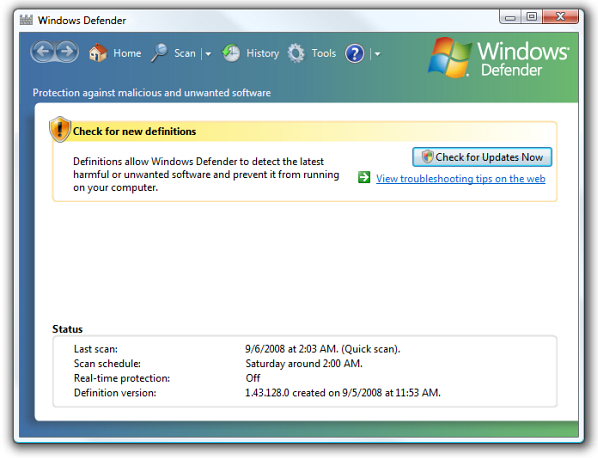598x458 pixels.
Task: Click the Last scan date value
Action: [323, 349]
